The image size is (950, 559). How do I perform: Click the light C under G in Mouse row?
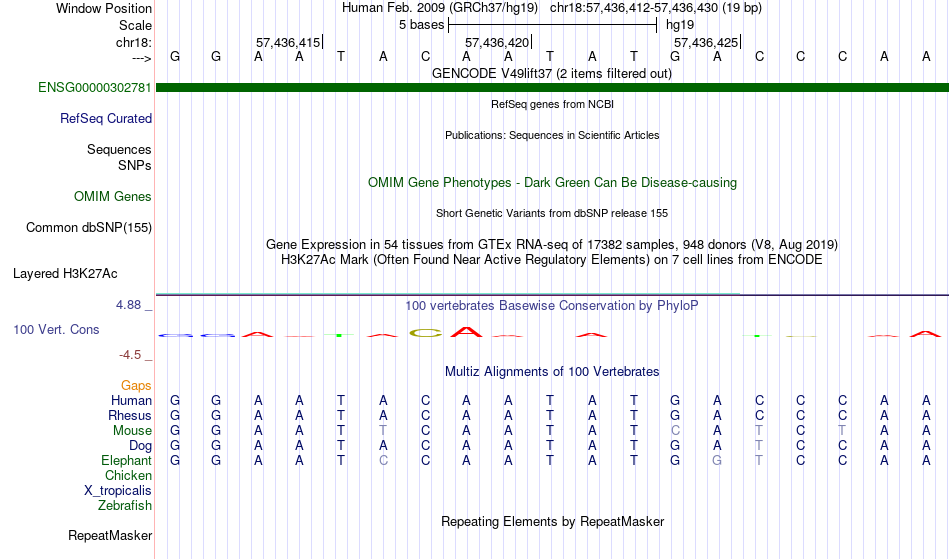click(675, 431)
